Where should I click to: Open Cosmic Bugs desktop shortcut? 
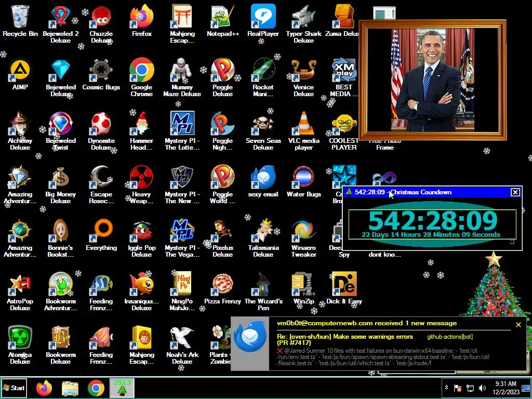[101, 74]
